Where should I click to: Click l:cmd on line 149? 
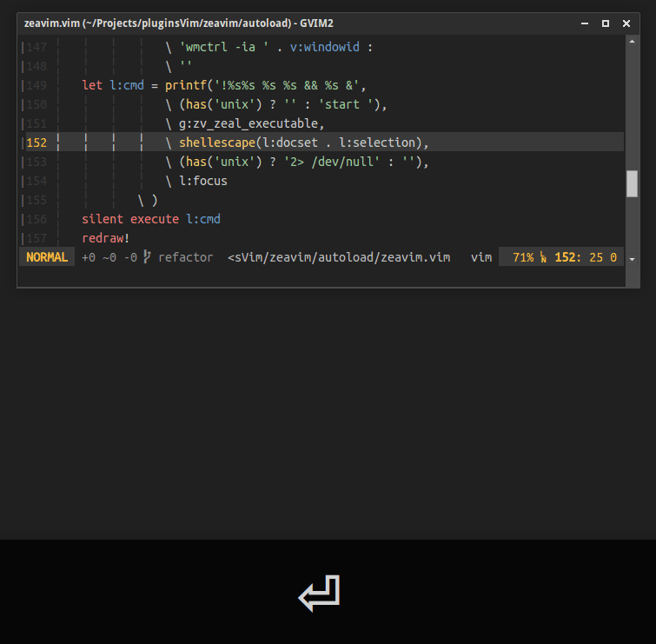coord(127,85)
